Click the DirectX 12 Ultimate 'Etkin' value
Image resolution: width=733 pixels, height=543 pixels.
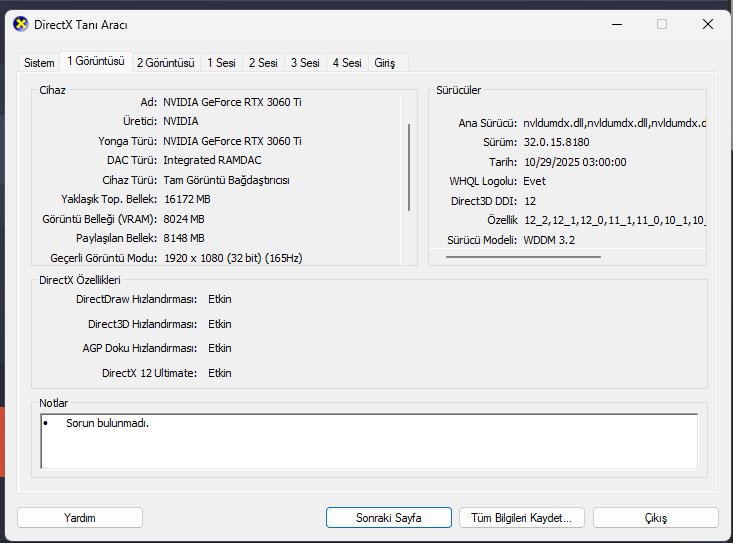[x=220, y=373]
